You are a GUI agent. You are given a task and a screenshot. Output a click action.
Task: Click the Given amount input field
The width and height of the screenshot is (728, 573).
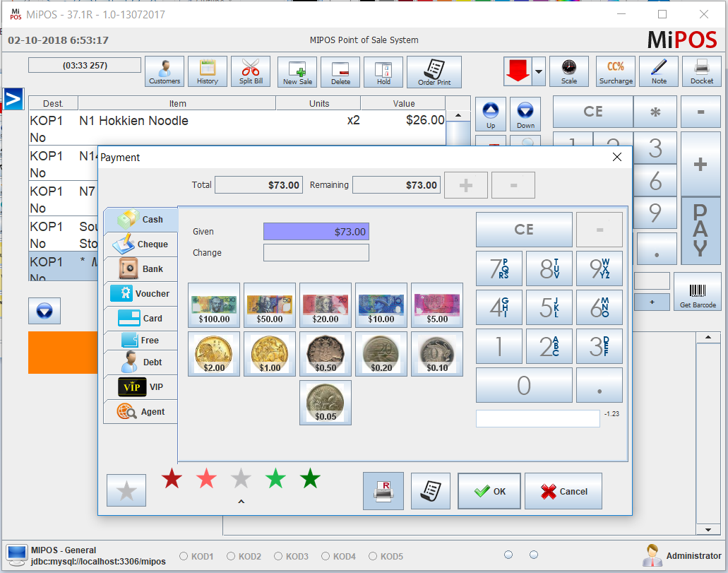pyautogui.click(x=316, y=231)
